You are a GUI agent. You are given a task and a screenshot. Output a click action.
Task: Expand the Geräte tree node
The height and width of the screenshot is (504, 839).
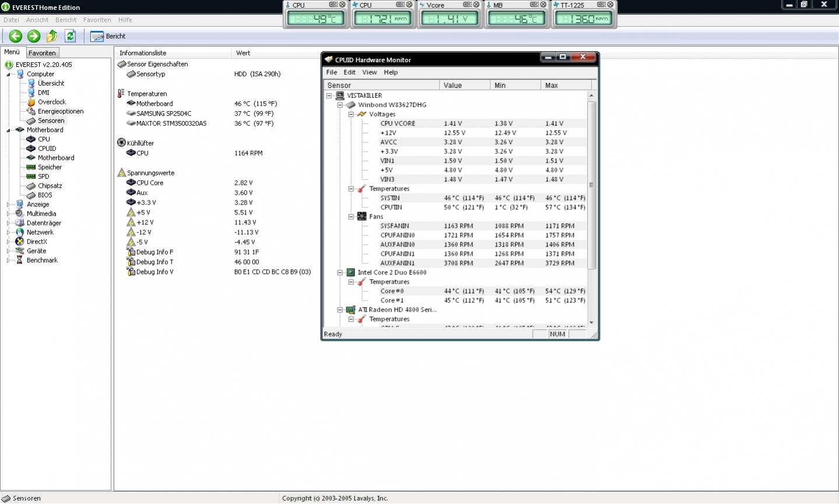click(x=8, y=251)
